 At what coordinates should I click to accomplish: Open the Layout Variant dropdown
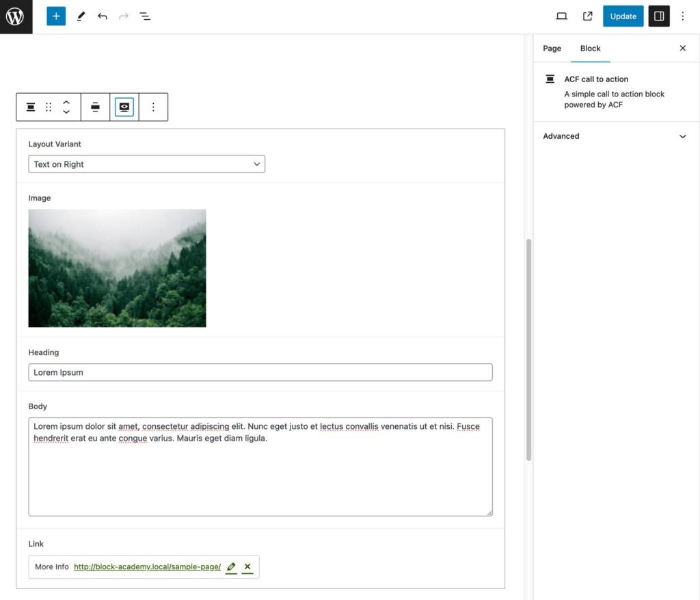pos(146,164)
